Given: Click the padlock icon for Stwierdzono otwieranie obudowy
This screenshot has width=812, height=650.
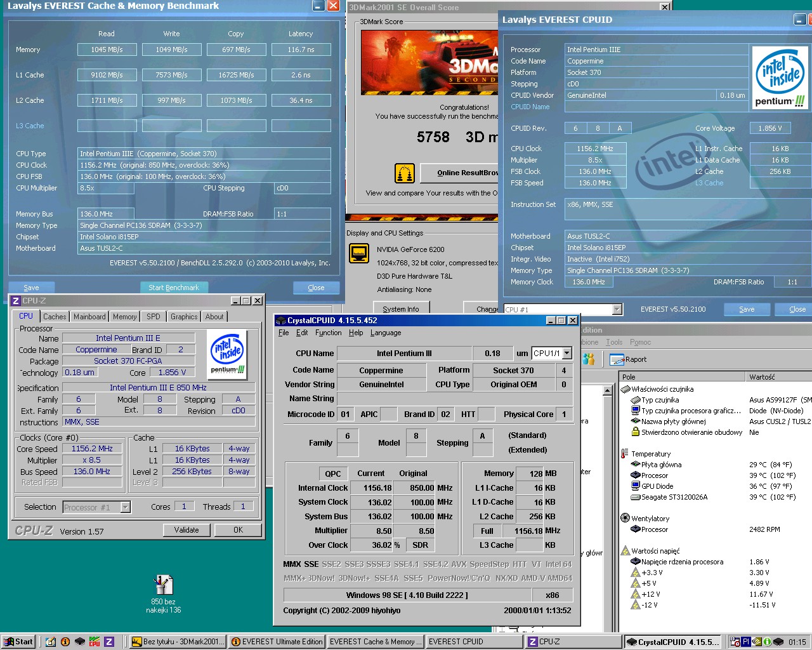Looking at the screenshot, I should tap(636, 432).
